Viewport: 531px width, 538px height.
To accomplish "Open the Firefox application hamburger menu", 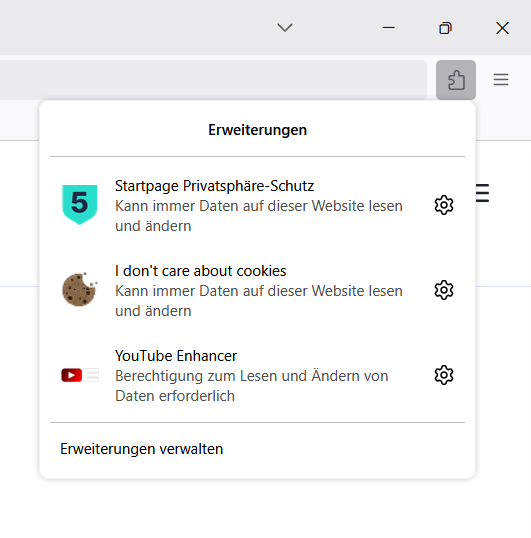I will 501,80.
